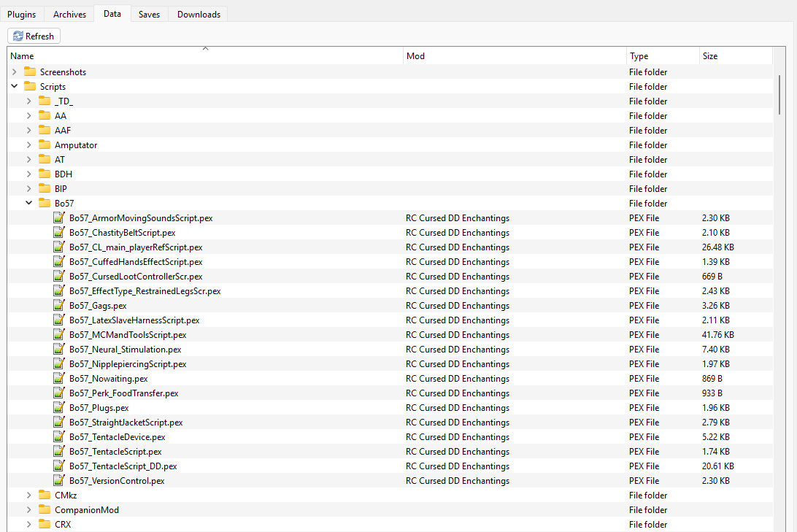Click the vertical scrollbar thumb
Screen dimensions: 797x532
[779, 95]
